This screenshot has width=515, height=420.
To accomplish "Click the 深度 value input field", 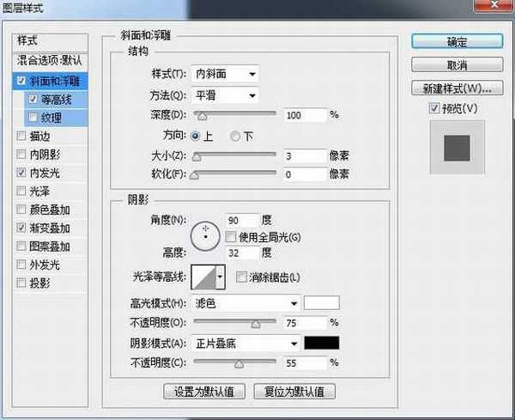I will click(306, 114).
